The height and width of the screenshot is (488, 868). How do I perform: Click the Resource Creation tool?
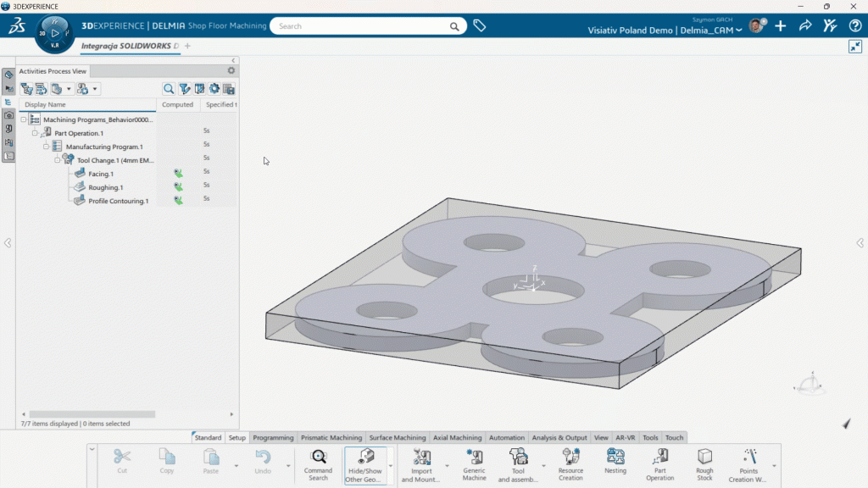coord(570,465)
